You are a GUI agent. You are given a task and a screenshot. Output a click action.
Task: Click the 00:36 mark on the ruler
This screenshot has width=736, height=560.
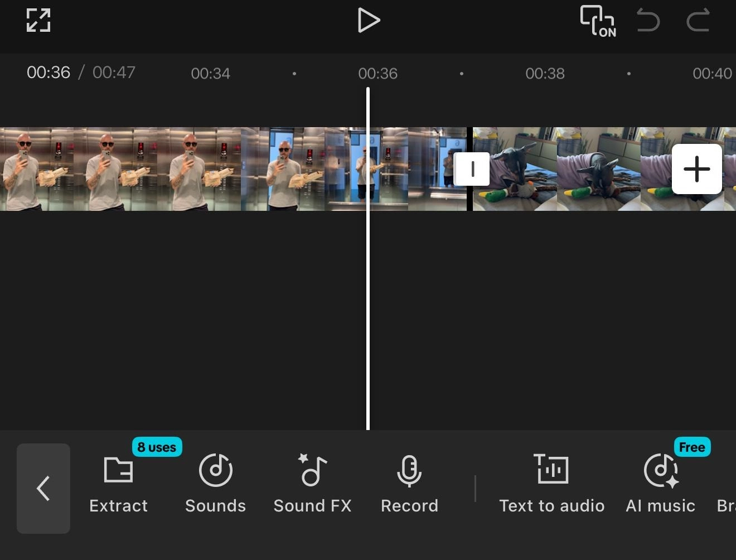coord(377,74)
